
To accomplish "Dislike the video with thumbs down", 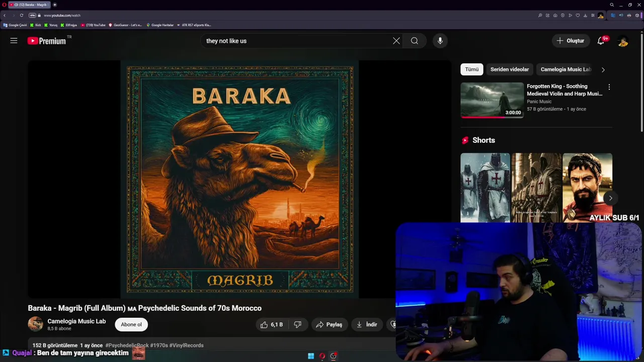I will pos(298,325).
